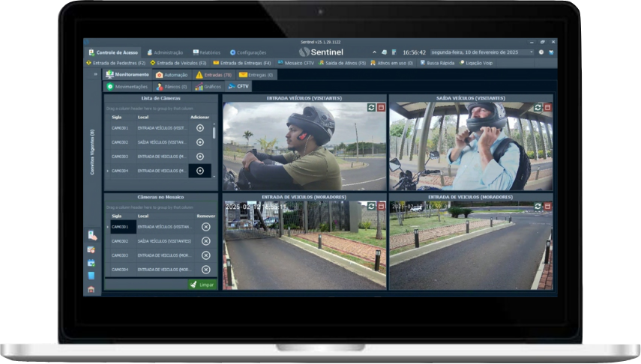Close the Saída Veículos (Visitantes) camera feed
Screen dimensions: 641x364
pyautogui.click(x=547, y=108)
